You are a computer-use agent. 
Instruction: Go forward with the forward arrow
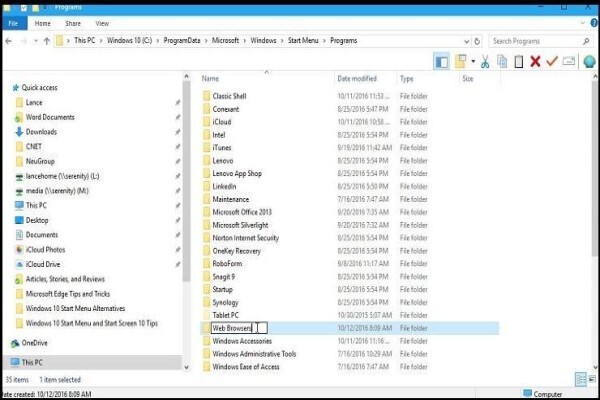click(23, 41)
